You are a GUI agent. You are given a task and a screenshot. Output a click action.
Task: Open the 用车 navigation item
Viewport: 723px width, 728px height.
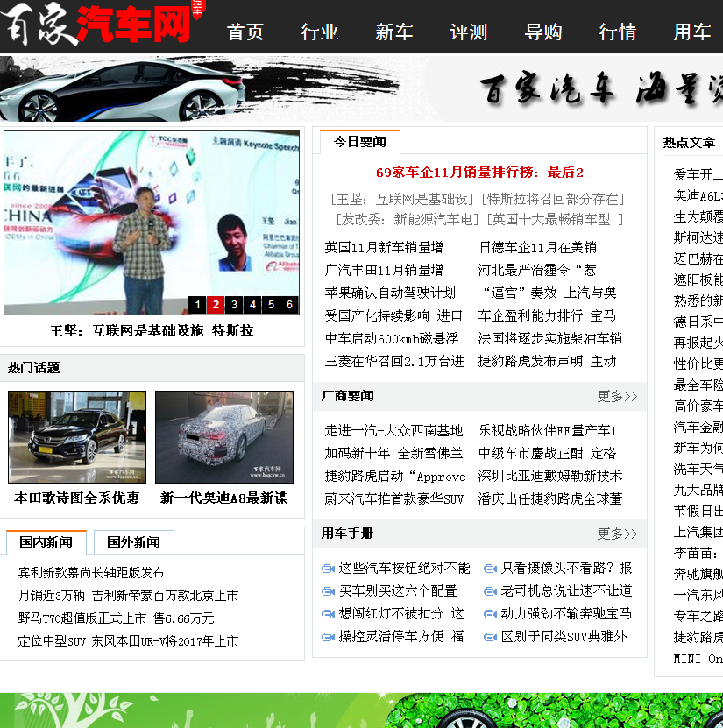pos(692,32)
